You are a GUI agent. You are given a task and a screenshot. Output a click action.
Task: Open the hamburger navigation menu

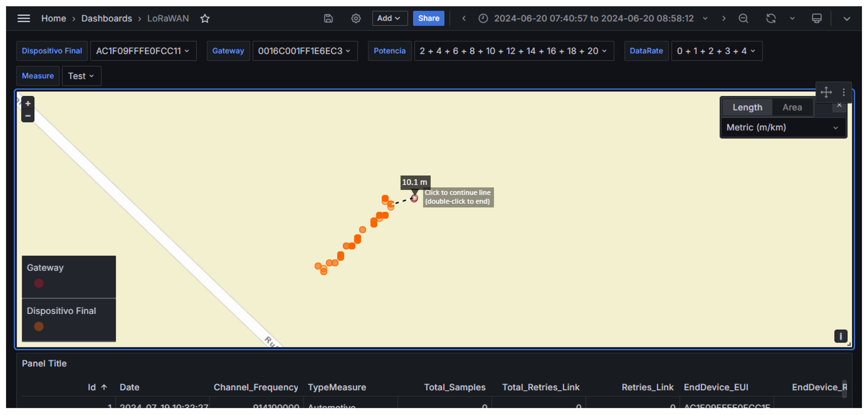pos(24,18)
